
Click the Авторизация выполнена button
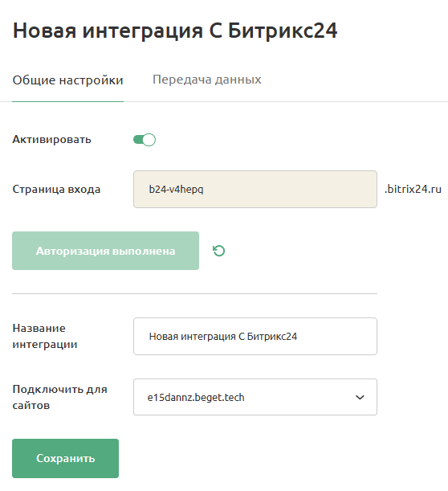click(105, 251)
